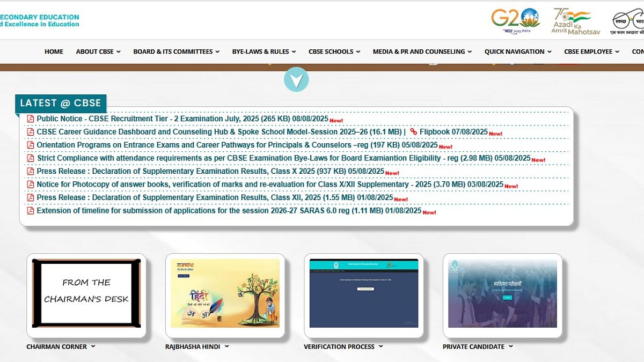Viewport: 644px width, 362px height.
Task: Click the Azadi Ka Amrit Mahotsav logo
Action: pos(571,20)
